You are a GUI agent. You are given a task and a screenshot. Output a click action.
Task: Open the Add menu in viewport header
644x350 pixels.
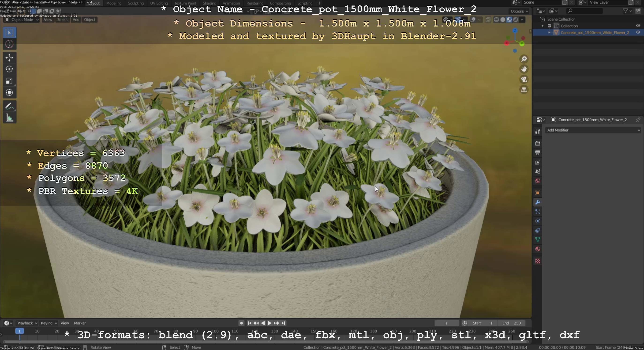pos(76,19)
